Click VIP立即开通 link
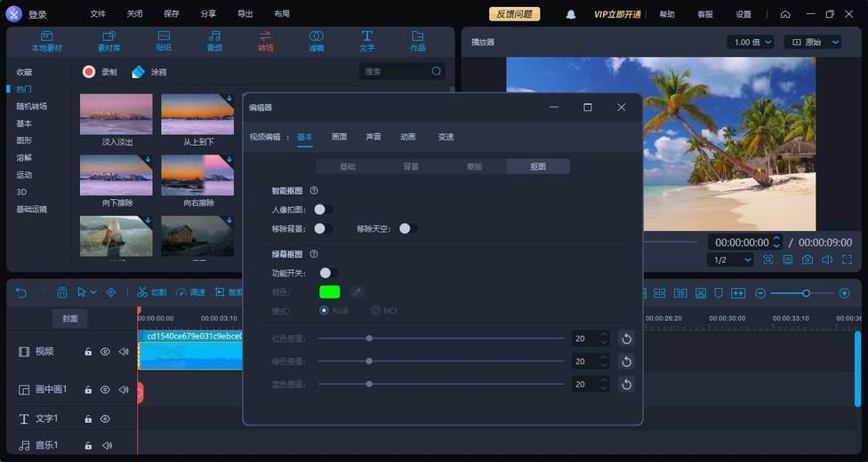The width and height of the screenshot is (868, 462). pos(616,14)
